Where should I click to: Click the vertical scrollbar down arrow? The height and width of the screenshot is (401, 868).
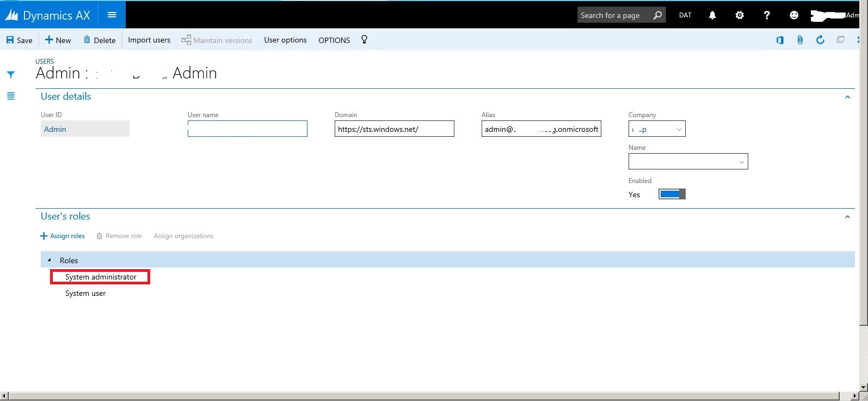point(864,387)
